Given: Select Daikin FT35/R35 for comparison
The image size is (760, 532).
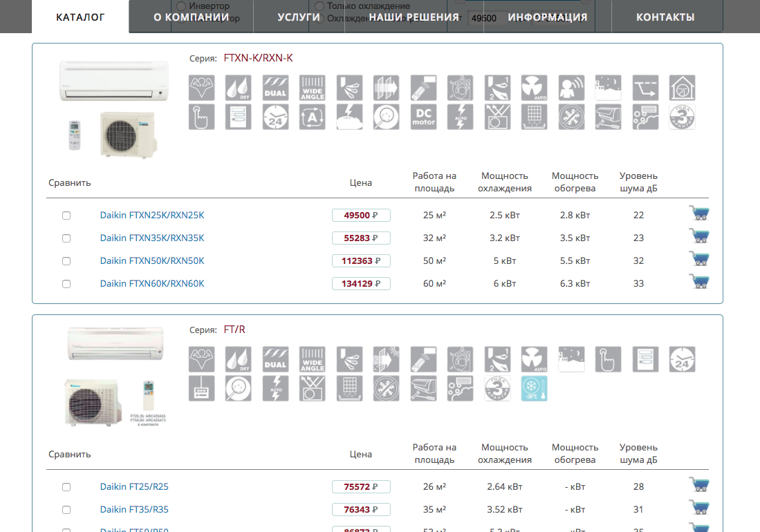Looking at the screenshot, I should 66,510.
